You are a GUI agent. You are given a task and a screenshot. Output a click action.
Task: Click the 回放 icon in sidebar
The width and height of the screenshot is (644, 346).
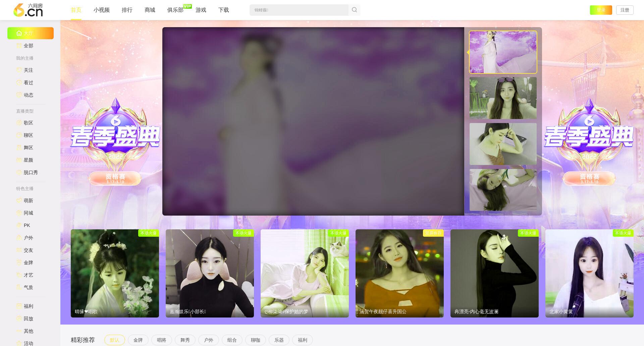click(x=19, y=319)
